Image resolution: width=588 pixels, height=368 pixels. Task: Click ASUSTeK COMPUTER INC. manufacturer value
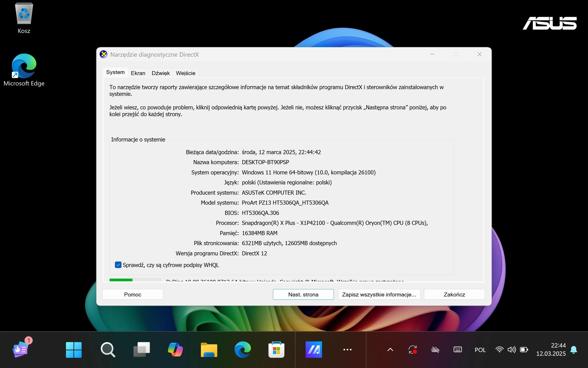[274, 193]
